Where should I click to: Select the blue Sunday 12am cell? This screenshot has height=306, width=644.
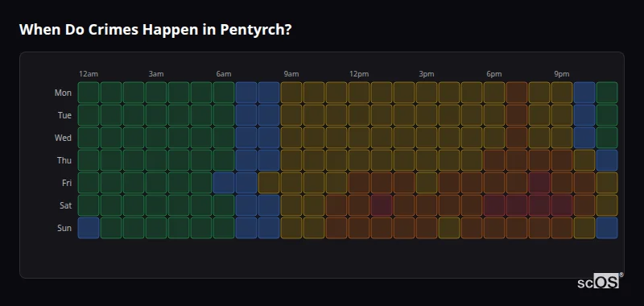click(x=89, y=228)
